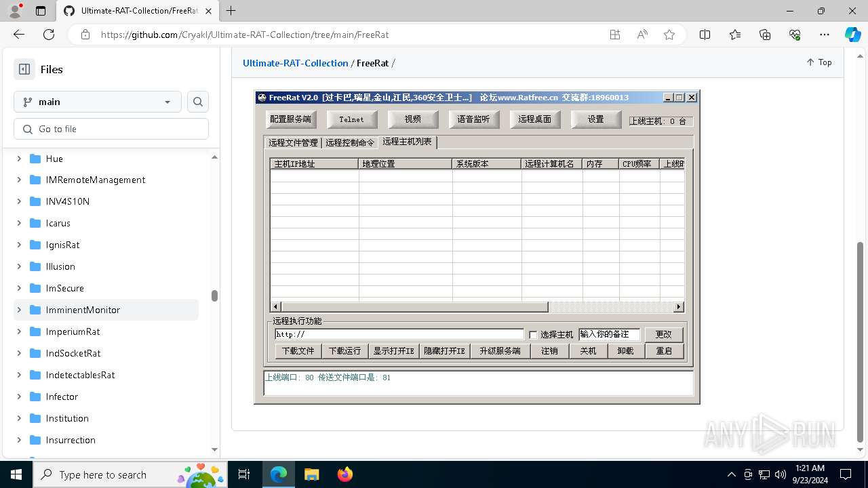This screenshot has width=868, height=488.
Task: Open the Insurrection folder
Action: click(x=71, y=440)
